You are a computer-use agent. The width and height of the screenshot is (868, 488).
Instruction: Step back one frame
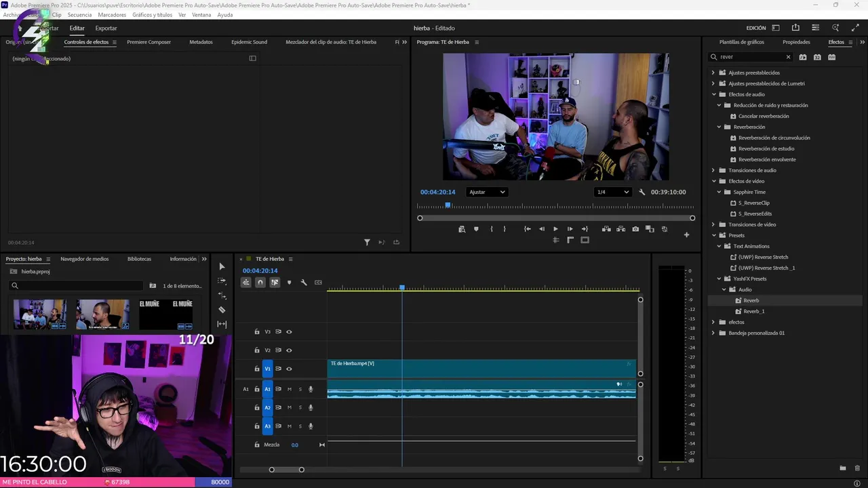[x=541, y=229]
